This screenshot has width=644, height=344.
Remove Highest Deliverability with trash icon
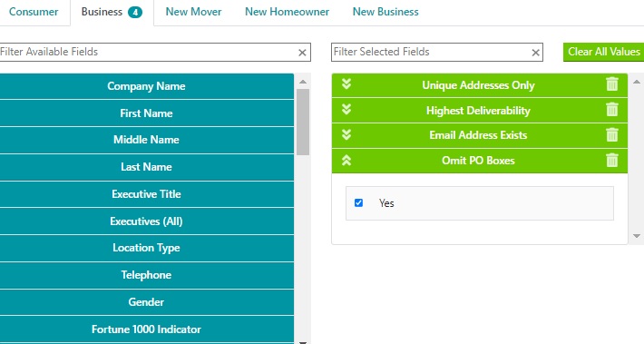pos(612,110)
